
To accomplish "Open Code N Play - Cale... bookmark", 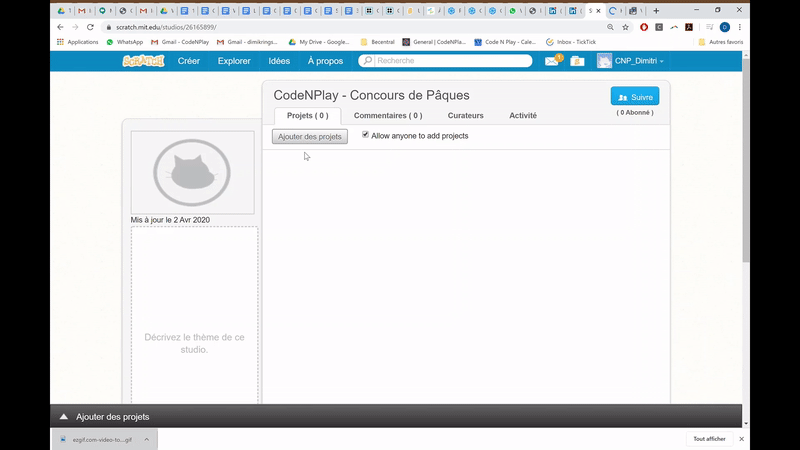I will coord(505,42).
